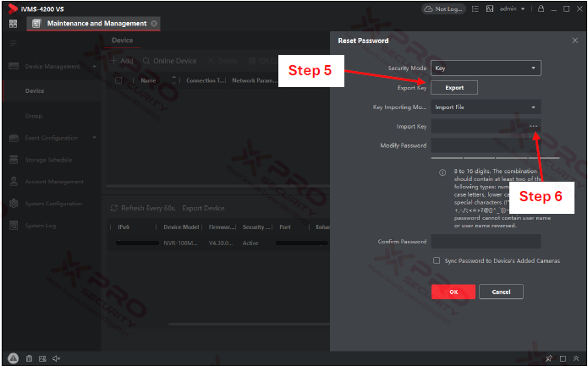The height and width of the screenshot is (366, 588).
Task: Click the Port column header
Action: click(x=284, y=227)
